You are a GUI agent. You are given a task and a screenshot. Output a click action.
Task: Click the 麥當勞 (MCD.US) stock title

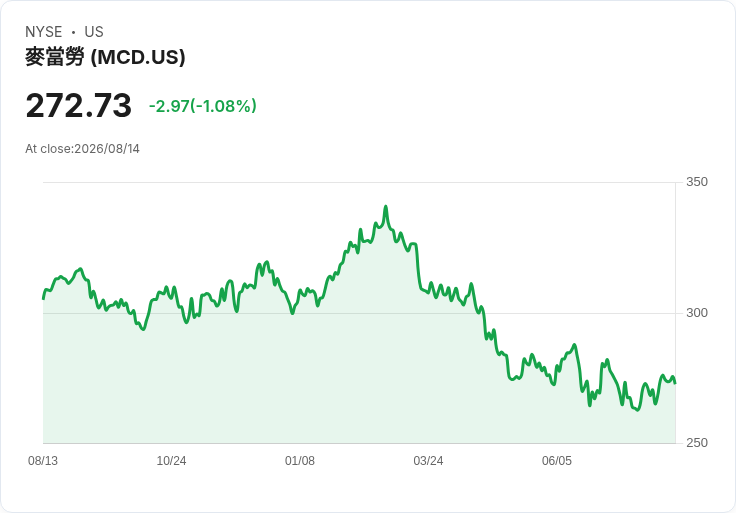pyautogui.click(x=105, y=57)
